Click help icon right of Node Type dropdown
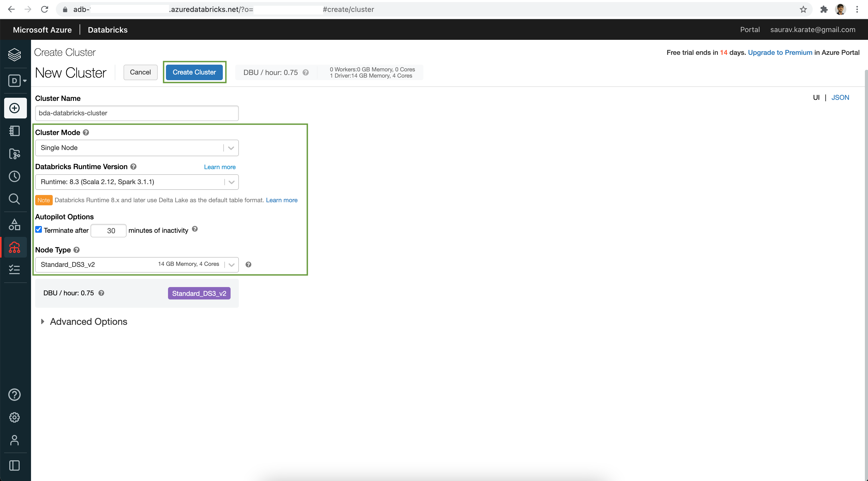The width and height of the screenshot is (868, 481). pyautogui.click(x=248, y=265)
